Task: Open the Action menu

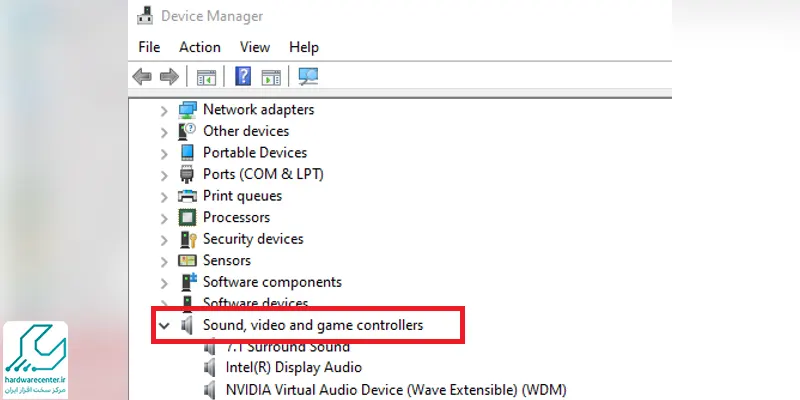Action: click(199, 47)
